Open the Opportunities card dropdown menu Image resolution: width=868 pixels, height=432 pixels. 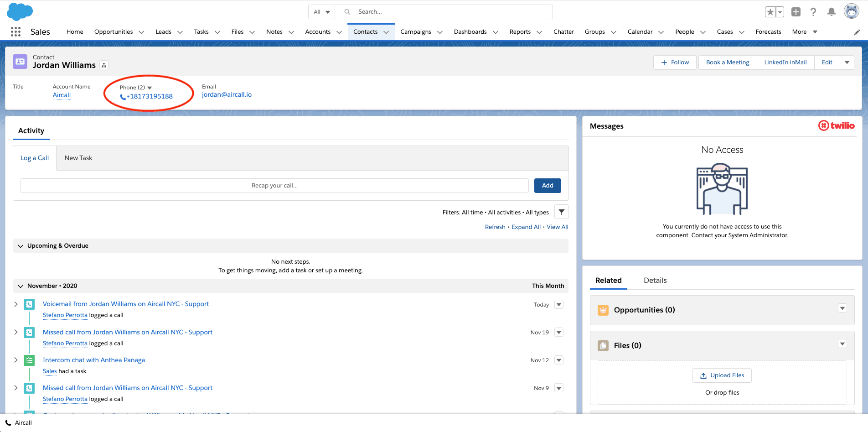tap(842, 308)
